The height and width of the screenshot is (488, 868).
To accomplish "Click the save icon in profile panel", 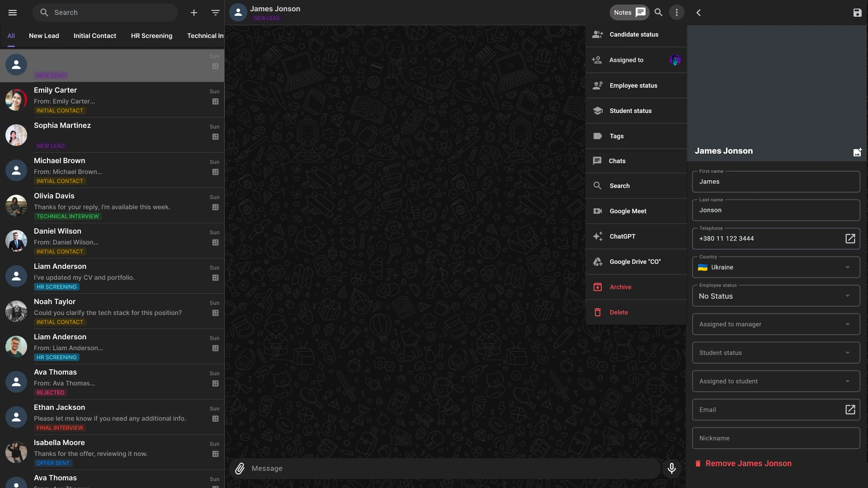I will click(x=857, y=13).
